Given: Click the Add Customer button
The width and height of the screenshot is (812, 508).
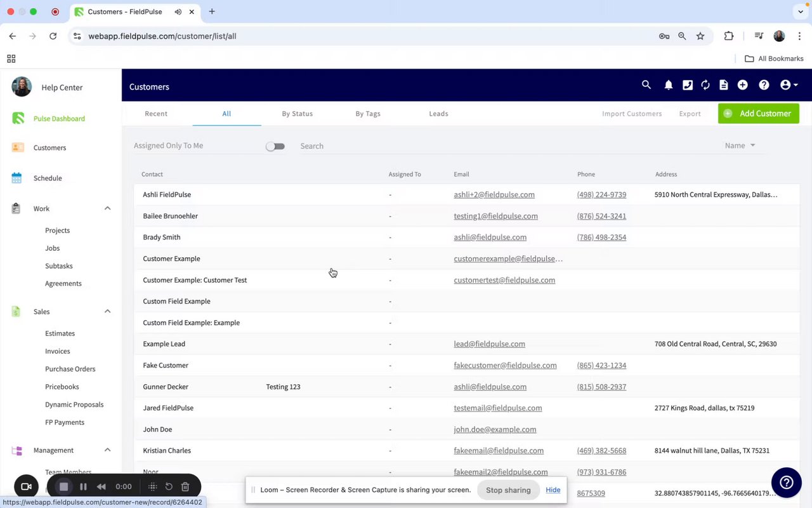Looking at the screenshot, I should coord(759,114).
